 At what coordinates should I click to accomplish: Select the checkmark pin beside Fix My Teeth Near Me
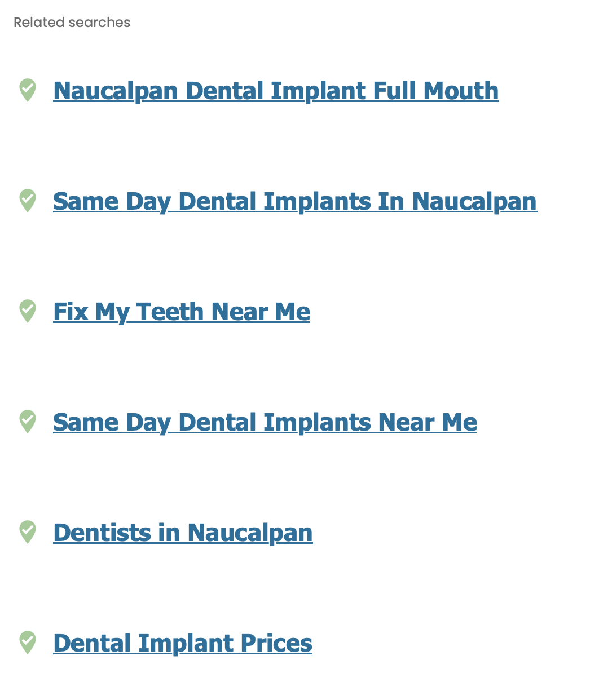[28, 311]
